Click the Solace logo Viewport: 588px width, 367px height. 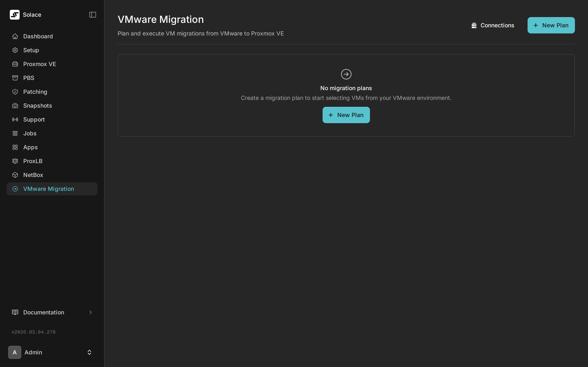(14, 14)
